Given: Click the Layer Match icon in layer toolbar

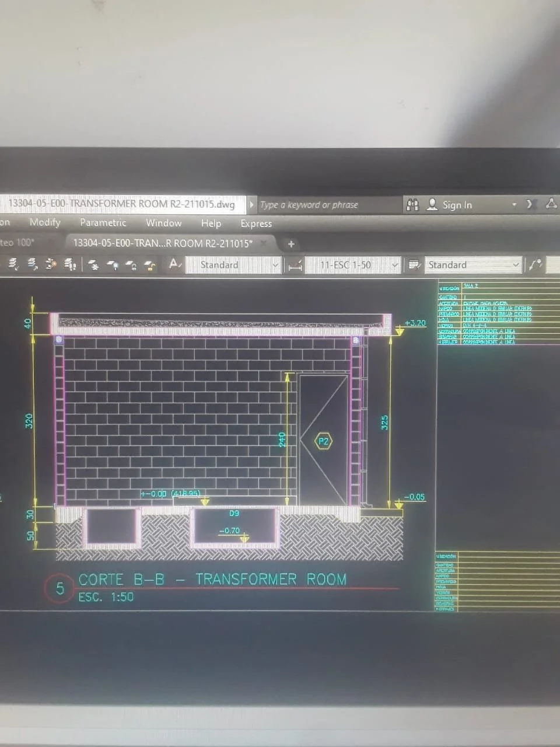Looking at the screenshot, I should coord(13,264).
